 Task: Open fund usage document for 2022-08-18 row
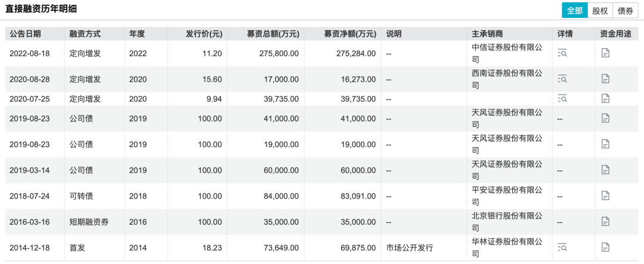click(x=605, y=54)
